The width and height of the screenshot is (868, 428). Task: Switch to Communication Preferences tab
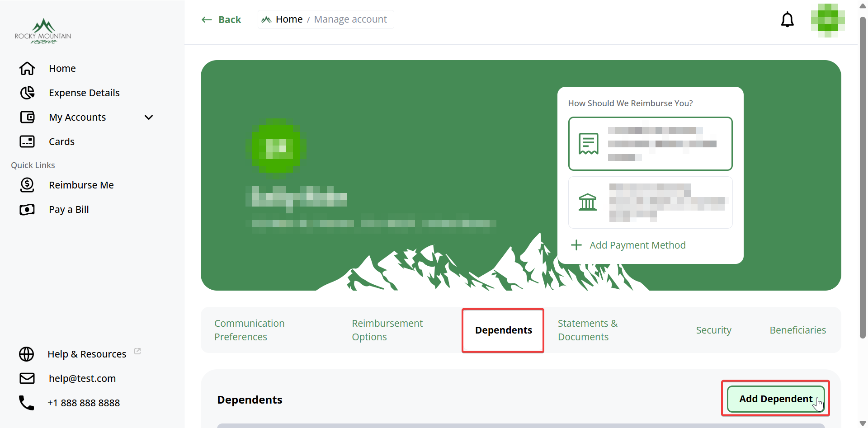(x=250, y=330)
